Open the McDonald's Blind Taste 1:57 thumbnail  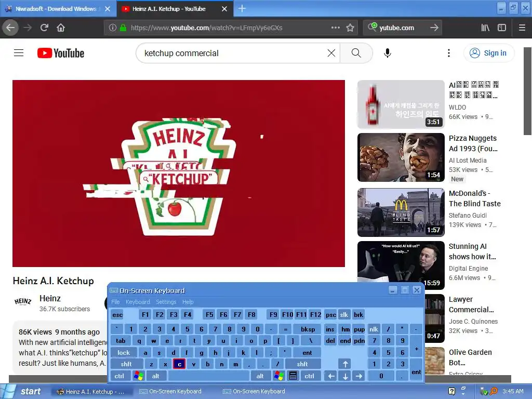click(x=401, y=212)
